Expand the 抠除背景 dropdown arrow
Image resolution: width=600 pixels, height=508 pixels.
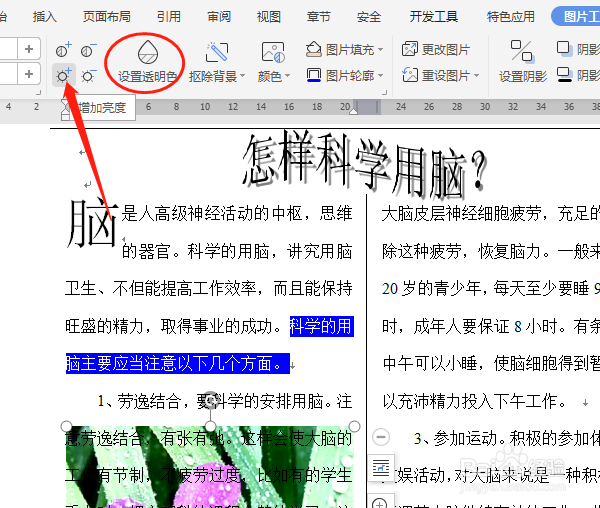(242, 76)
